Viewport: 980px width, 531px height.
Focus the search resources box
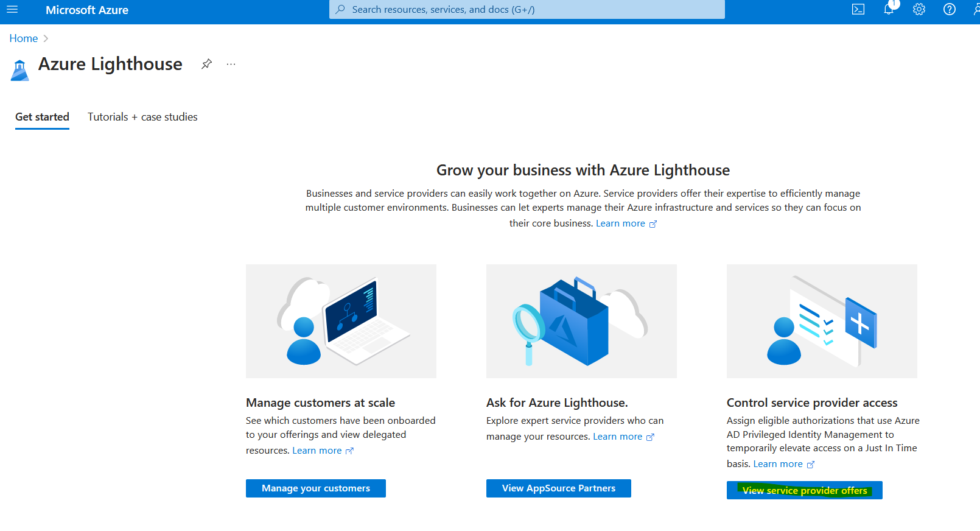pos(527,10)
